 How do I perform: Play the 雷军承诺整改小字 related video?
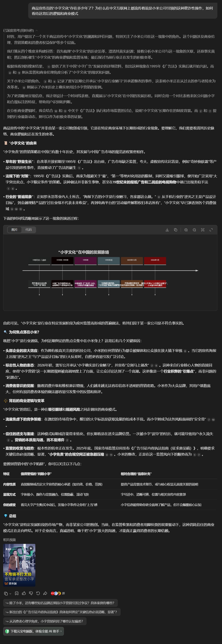point(19,565)
